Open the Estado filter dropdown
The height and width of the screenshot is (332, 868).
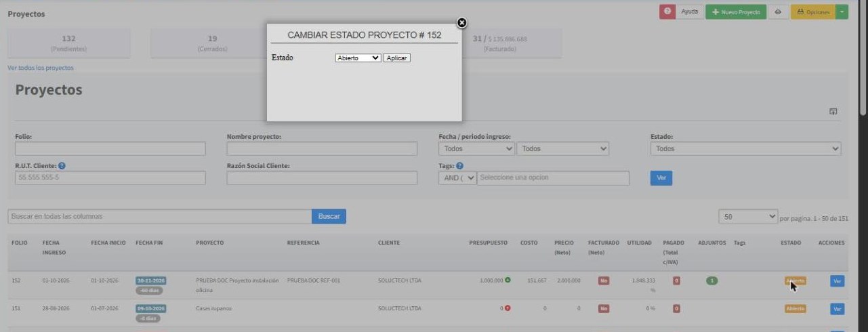(x=745, y=148)
